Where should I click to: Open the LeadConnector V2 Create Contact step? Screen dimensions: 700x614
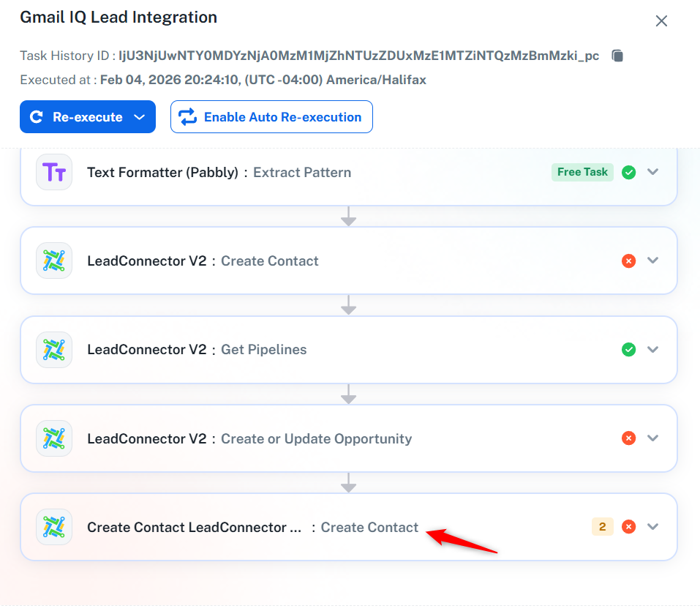[269, 261]
